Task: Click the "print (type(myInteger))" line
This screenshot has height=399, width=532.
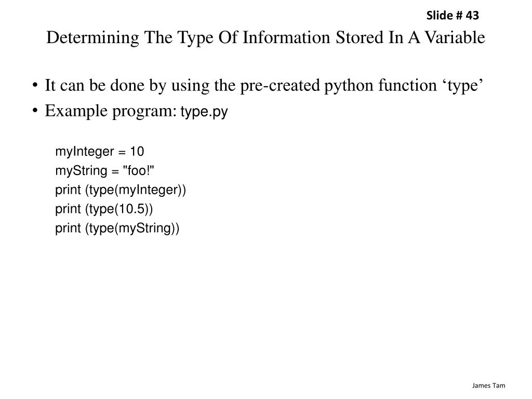Action: coord(121,190)
